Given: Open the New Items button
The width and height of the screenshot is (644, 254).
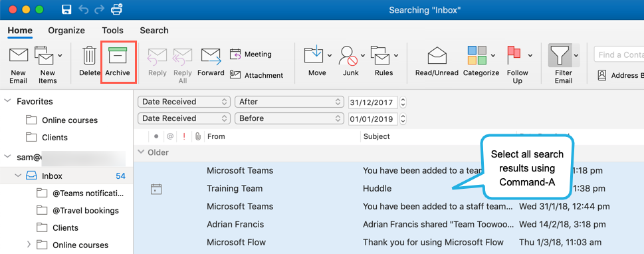Looking at the screenshot, I should [45, 65].
